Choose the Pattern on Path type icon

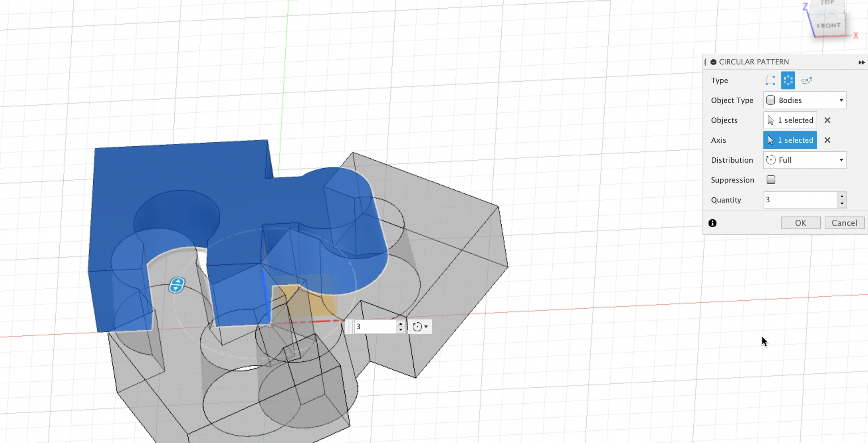click(807, 80)
